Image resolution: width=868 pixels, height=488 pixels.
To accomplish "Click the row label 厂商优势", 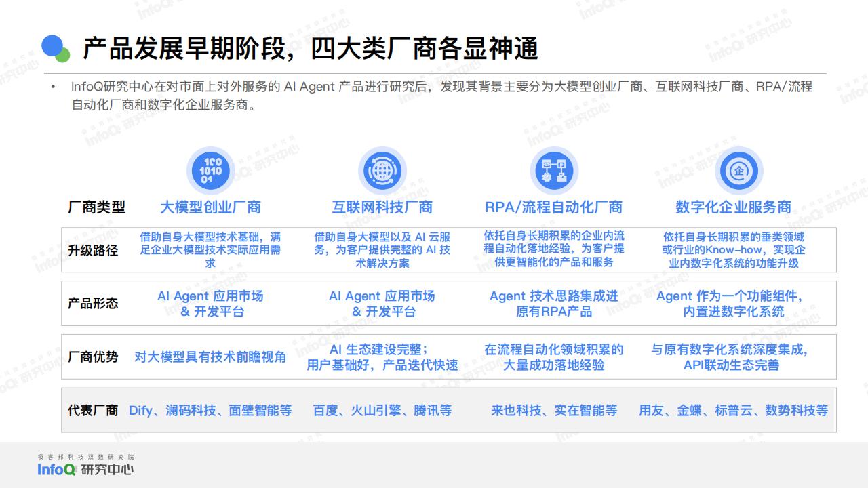I will pos(93,357).
